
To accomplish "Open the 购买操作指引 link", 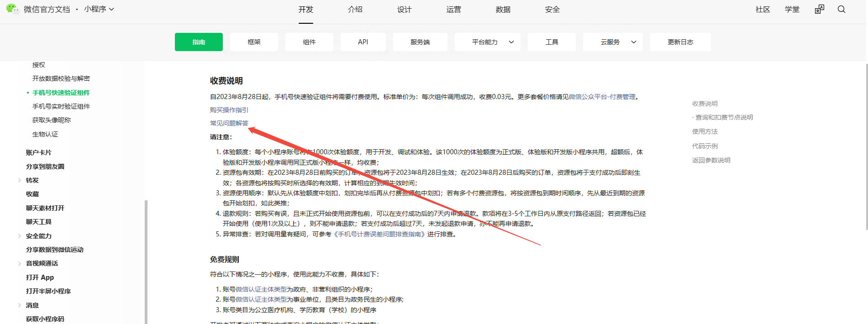I will [229, 110].
